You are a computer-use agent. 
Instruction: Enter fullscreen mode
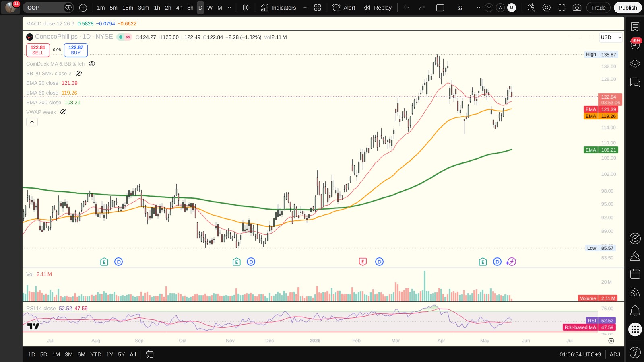562,8
